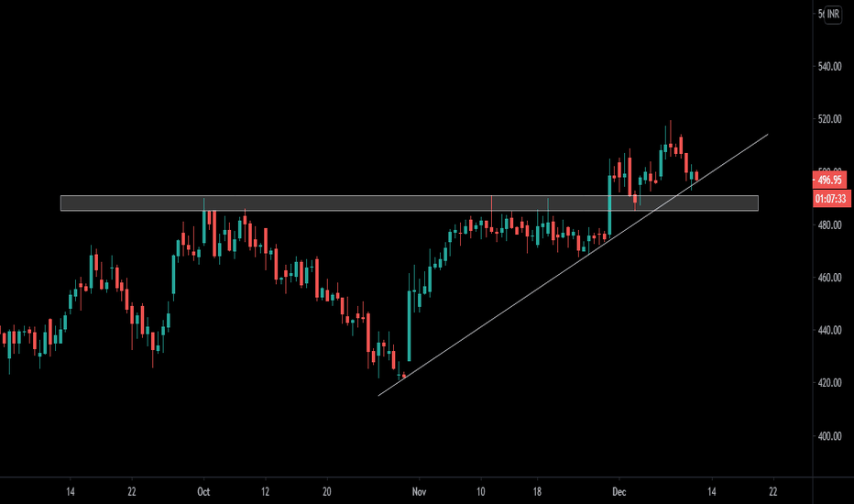Screen dimensions: 854x504
Task: Click the 520.00 price axis label
Action: 829,119
